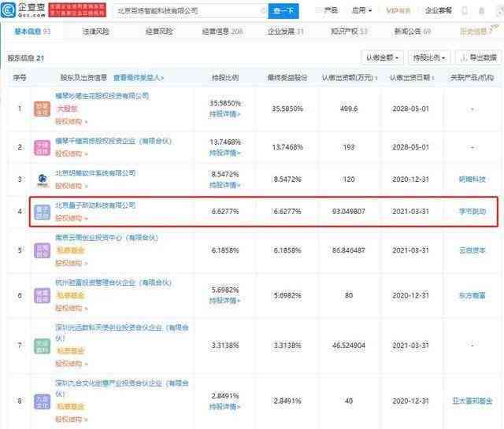This screenshot has height=429, width=504.
Task: Expand 股权结构 under shareholder row 1
Action: [72, 122]
